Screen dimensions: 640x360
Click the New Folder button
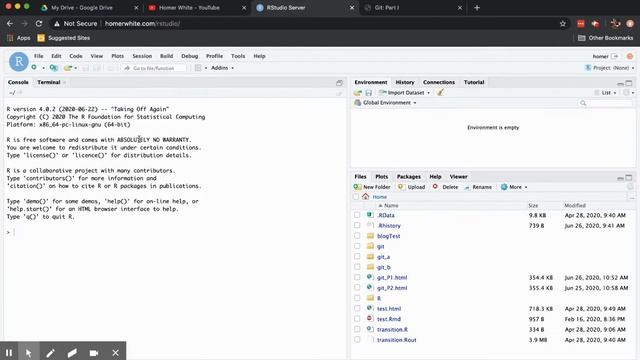[372, 187]
